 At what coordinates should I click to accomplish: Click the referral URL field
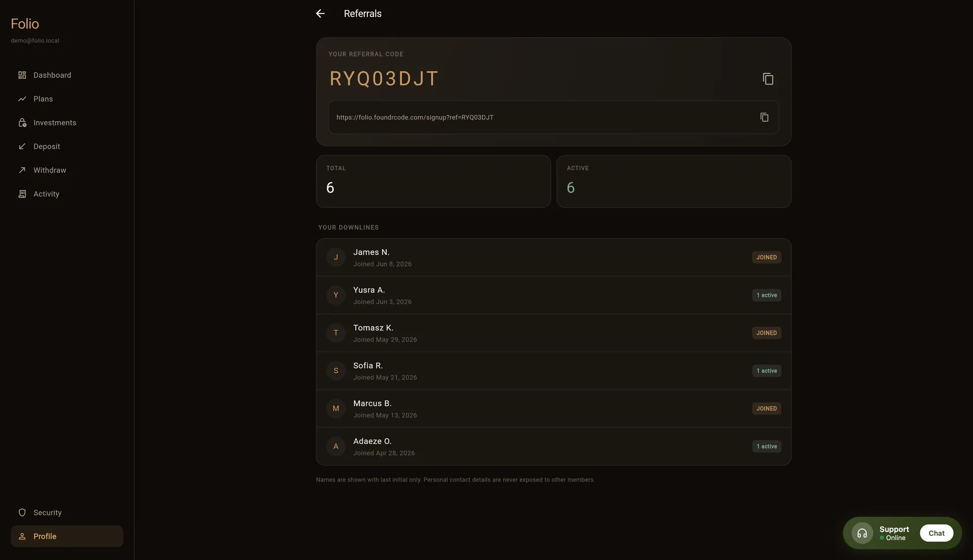pos(553,117)
